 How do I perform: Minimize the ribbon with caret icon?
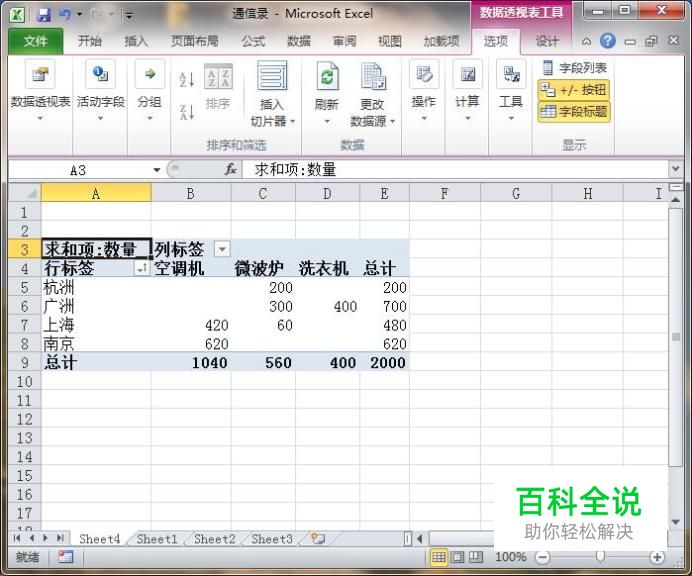click(587, 41)
